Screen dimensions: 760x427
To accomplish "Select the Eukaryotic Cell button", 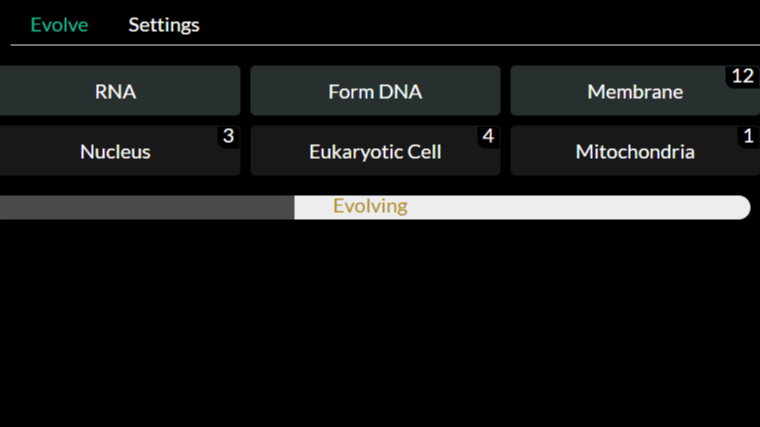I will pos(374,152).
